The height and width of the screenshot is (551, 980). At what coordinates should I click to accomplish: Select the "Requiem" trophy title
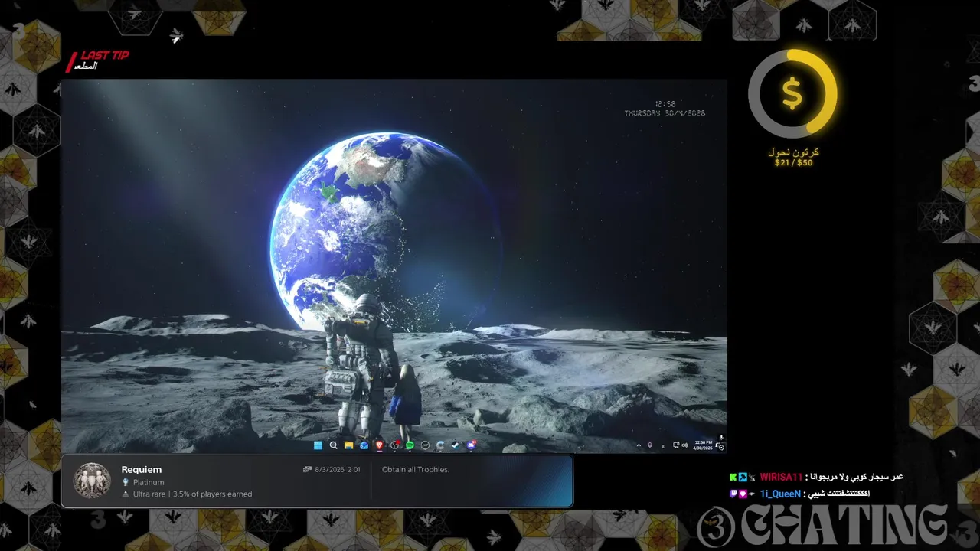click(x=142, y=470)
